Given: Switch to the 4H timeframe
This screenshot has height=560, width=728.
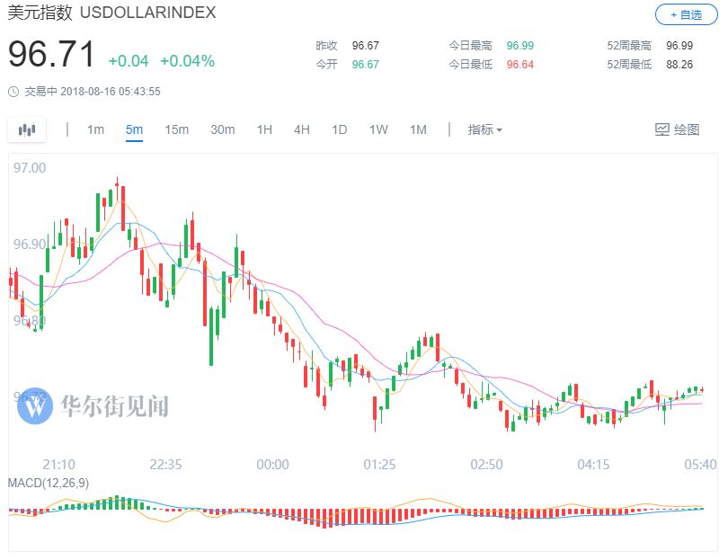Looking at the screenshot, I should coord(301,129).
